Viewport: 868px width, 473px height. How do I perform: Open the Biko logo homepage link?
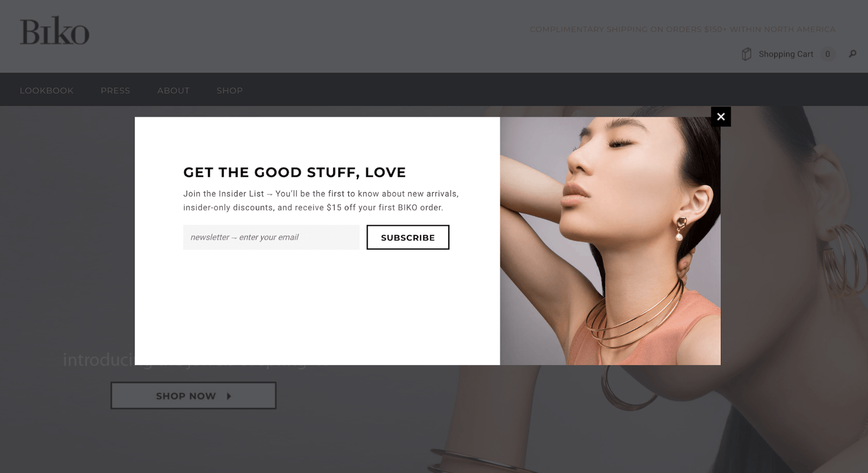(54, 31)
